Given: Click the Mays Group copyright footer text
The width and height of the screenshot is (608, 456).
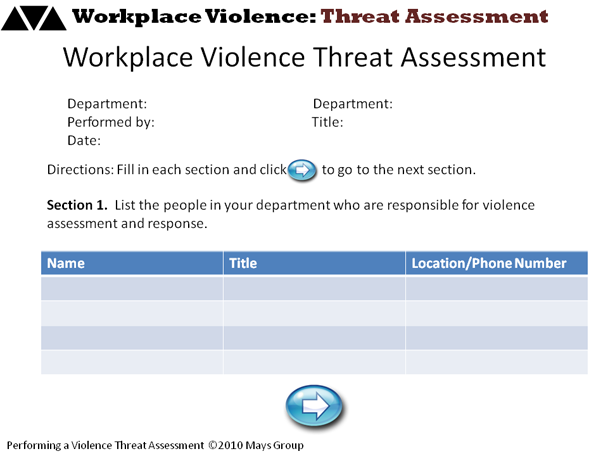Looking at the screenshot, I should coord(155,445).
